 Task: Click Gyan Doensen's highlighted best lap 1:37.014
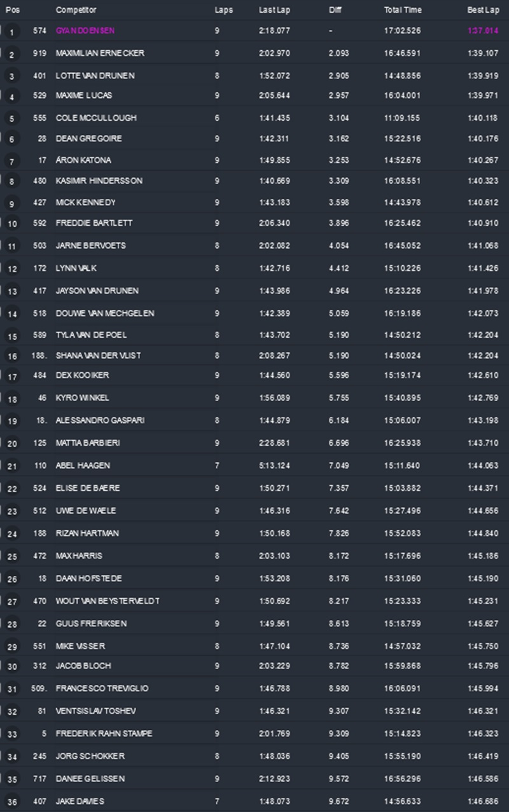pos(483,31)
